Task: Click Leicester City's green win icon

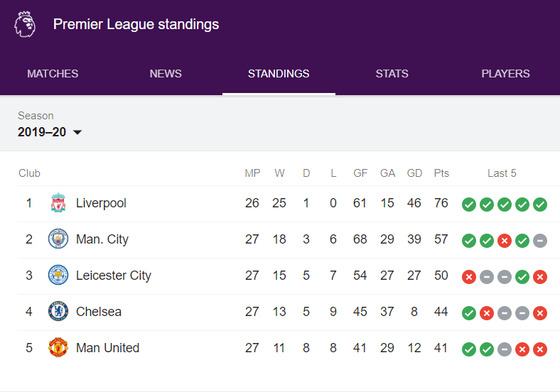Action: (x=522, y=277)
